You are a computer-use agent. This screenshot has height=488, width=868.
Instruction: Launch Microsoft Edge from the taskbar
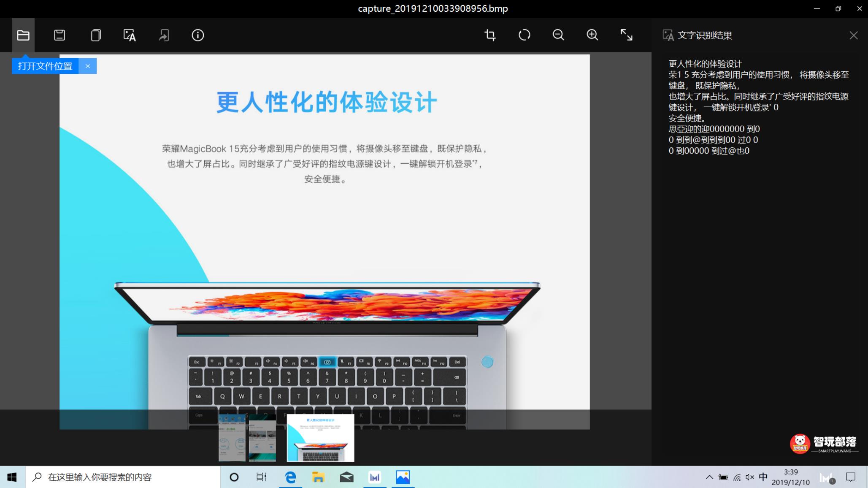pyautogui.click(x=289, y=477)
